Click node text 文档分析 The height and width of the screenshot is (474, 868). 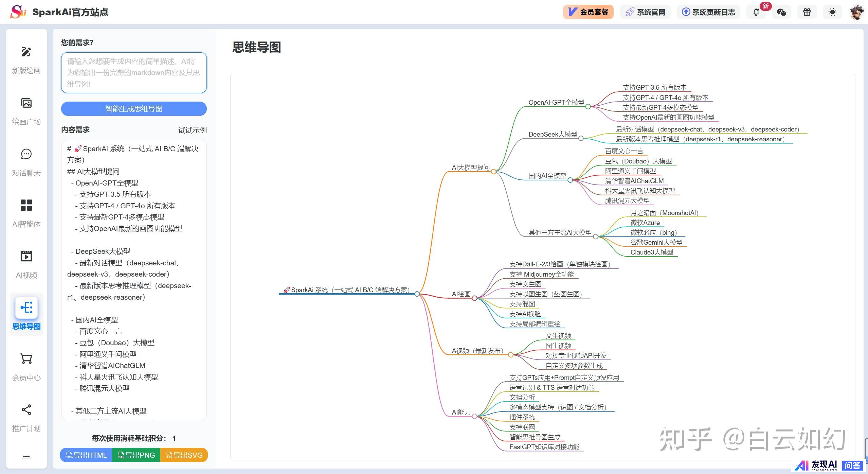(522, 398)
